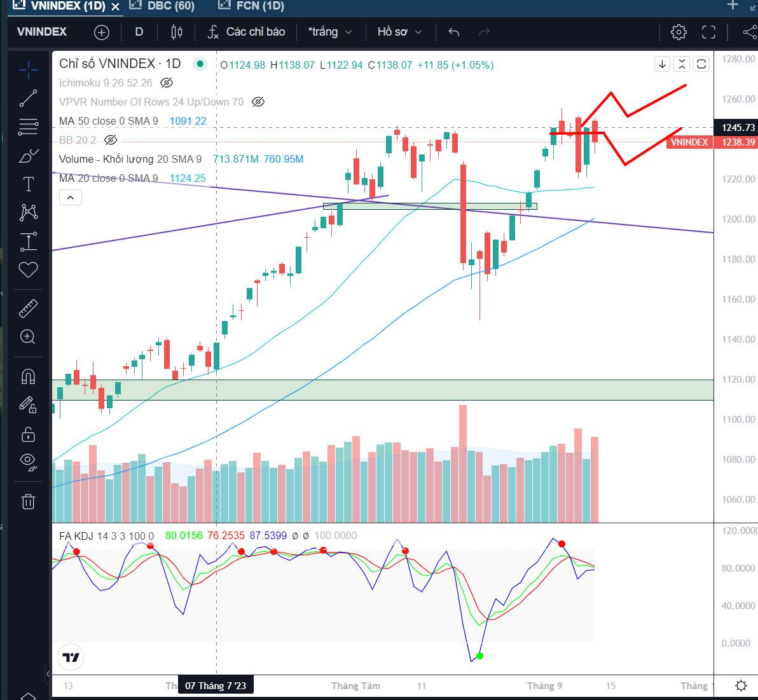Select the brush drawing tool
Viewport: 758px width, 700px height.
click(28, 156)
